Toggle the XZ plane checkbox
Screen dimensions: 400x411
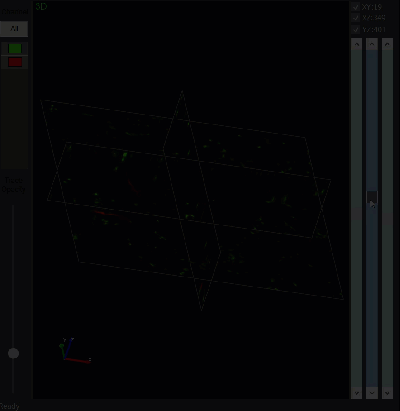356,18
